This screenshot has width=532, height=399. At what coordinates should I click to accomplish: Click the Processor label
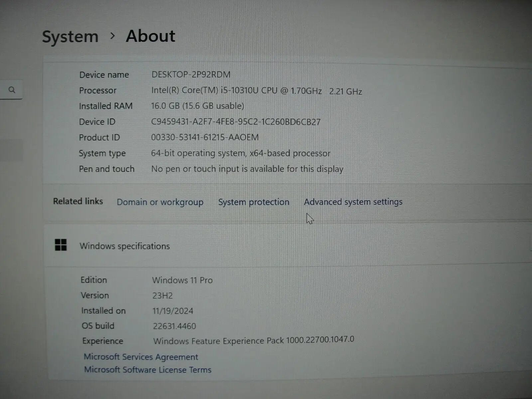[98, 90]
